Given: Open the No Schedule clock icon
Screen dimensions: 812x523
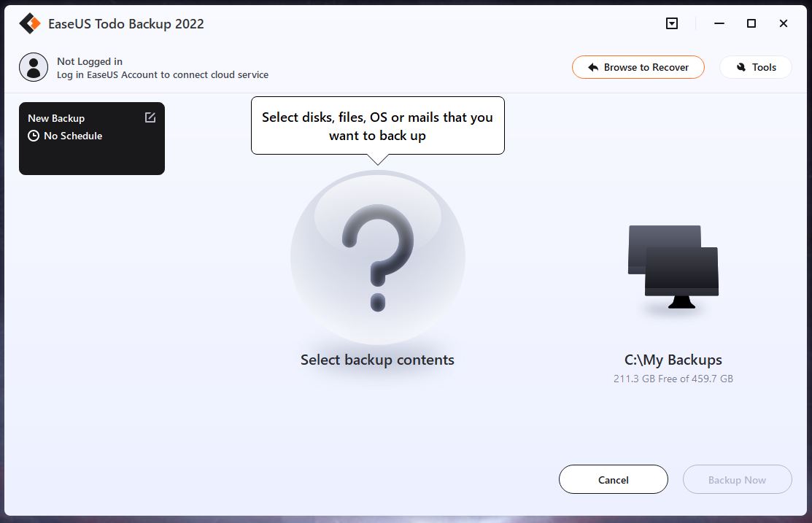Looking at the screenshot, I should click(x=33, y=136).
